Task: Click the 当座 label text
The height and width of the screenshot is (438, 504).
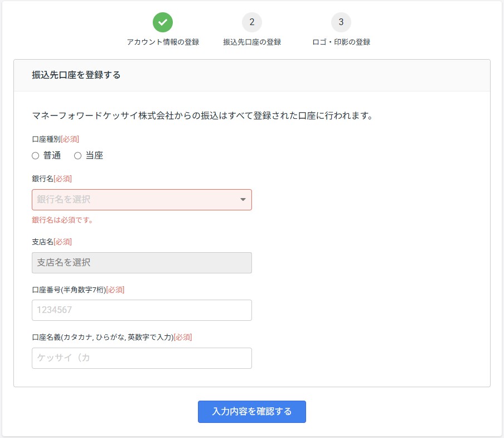Action: click(95, 156)
